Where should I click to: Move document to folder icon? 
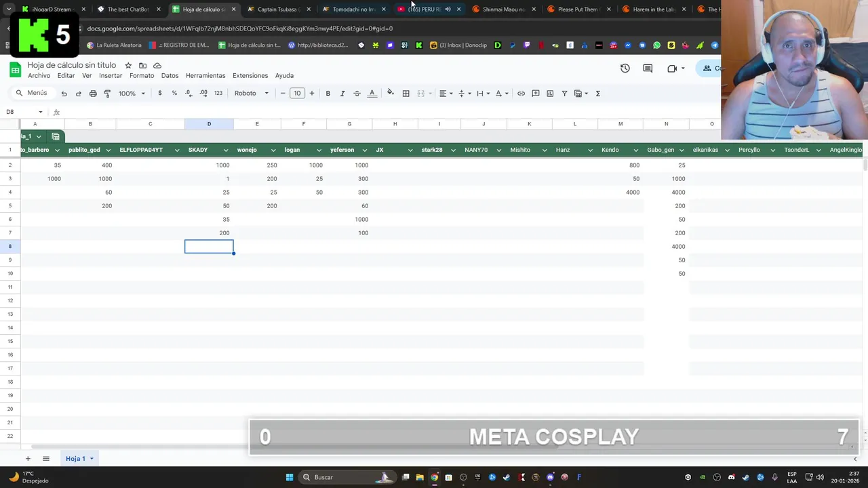pos(142,66)
